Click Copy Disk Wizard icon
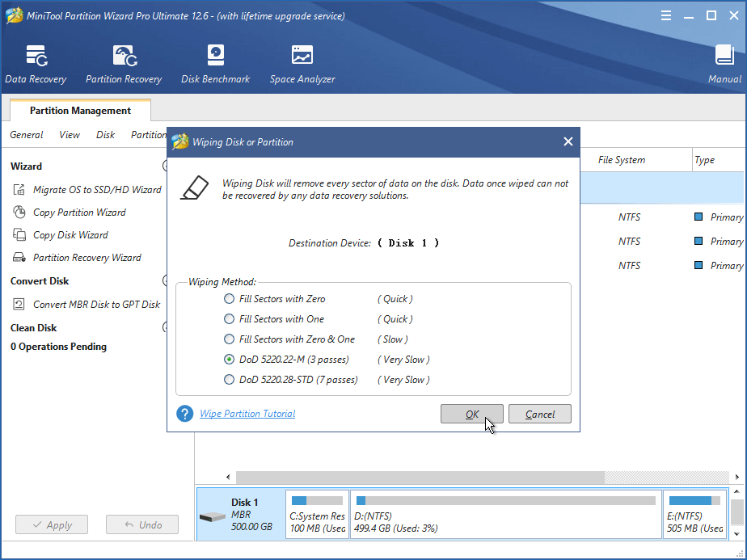 pos(19,235)
